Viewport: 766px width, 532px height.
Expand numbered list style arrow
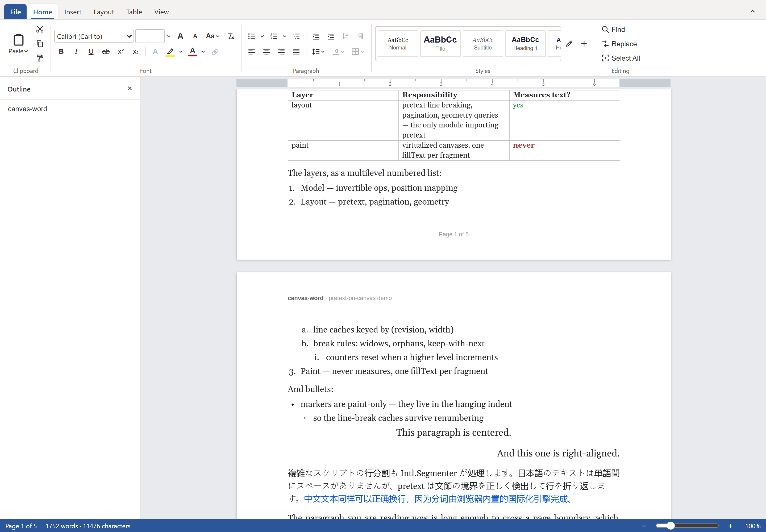[285, 36]
